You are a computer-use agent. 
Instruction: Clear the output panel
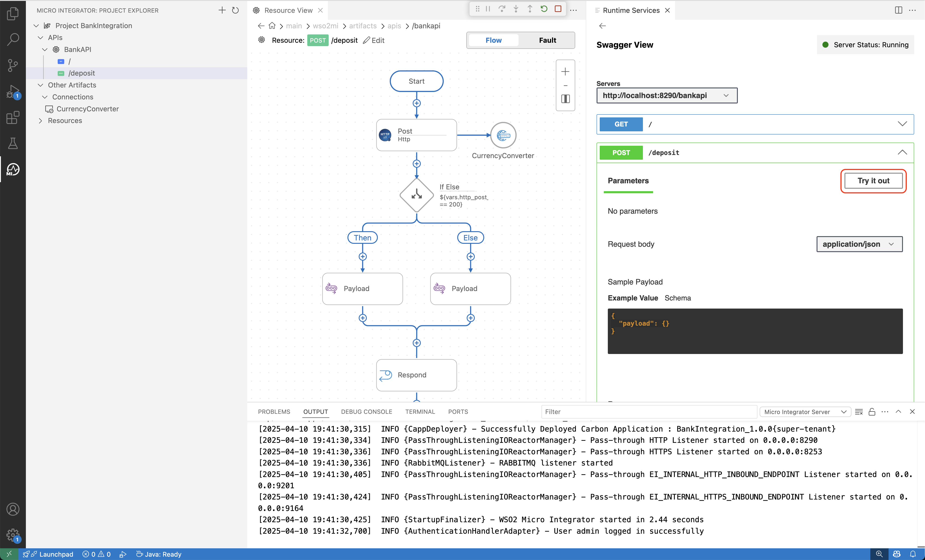coord(859,412)
